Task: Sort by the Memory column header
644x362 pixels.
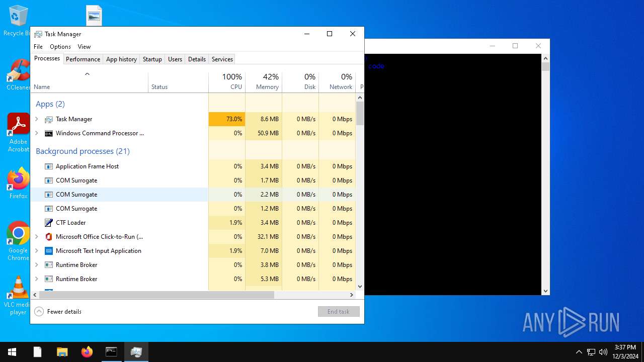Action: (264, 82)
